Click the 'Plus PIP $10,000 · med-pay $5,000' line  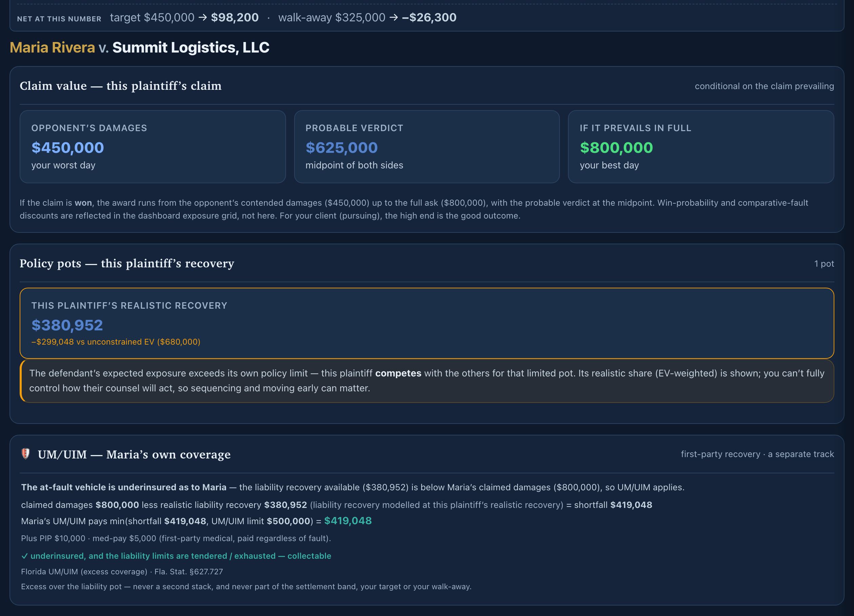click(x=176, y=538)
